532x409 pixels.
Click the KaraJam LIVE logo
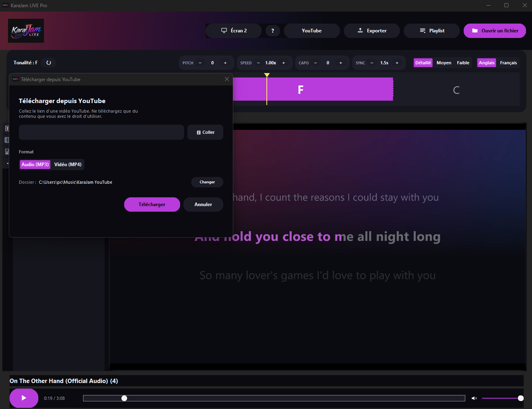click(26, 31)
